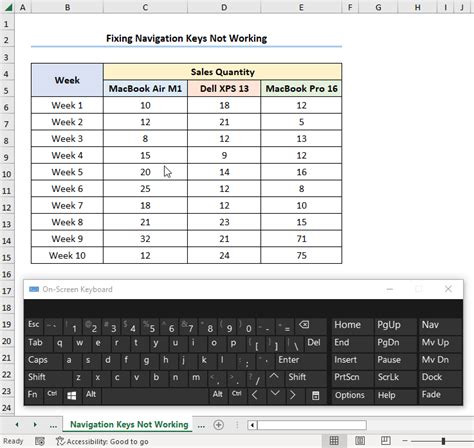The height and width of the screenshot is (448, 474).
Task: Switch to Page Layout view
Action: pyautogui.click(x=360, y=440)
